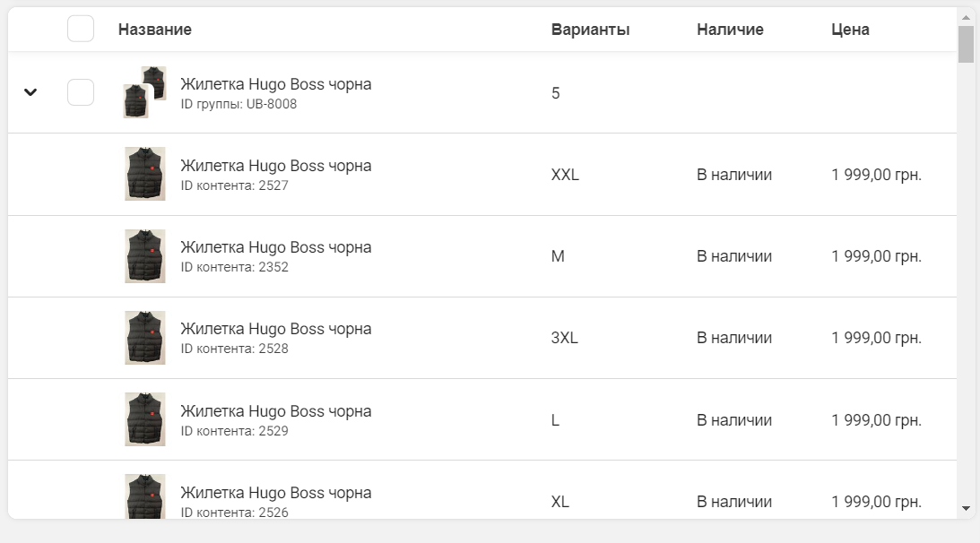Click the Наличие column header
Image resolution: width=980 pixels, height=543 pixels.
pyautogui.click(x=730, y=30)
